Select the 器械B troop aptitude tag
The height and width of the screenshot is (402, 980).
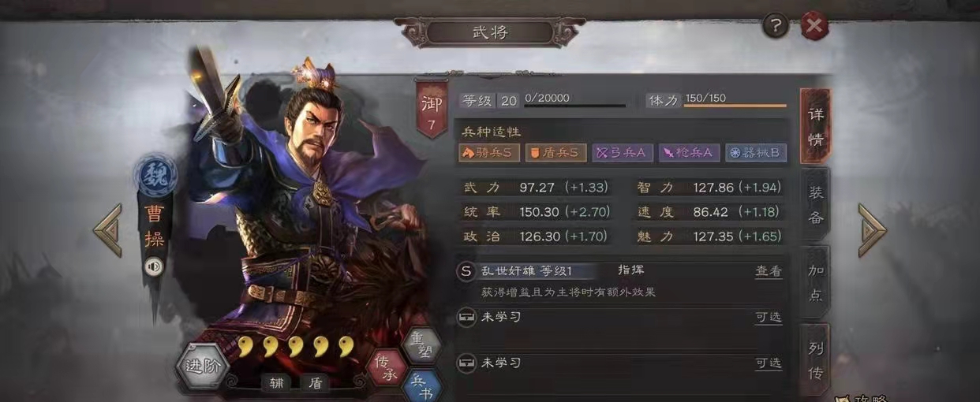click(x=756, y=153)
